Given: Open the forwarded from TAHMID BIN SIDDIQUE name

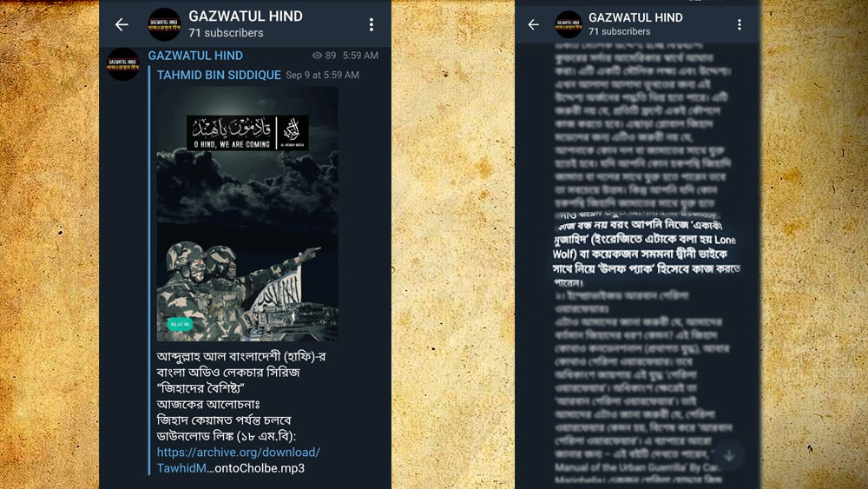Looking at the screenshot, I should (x=219, y=75).
